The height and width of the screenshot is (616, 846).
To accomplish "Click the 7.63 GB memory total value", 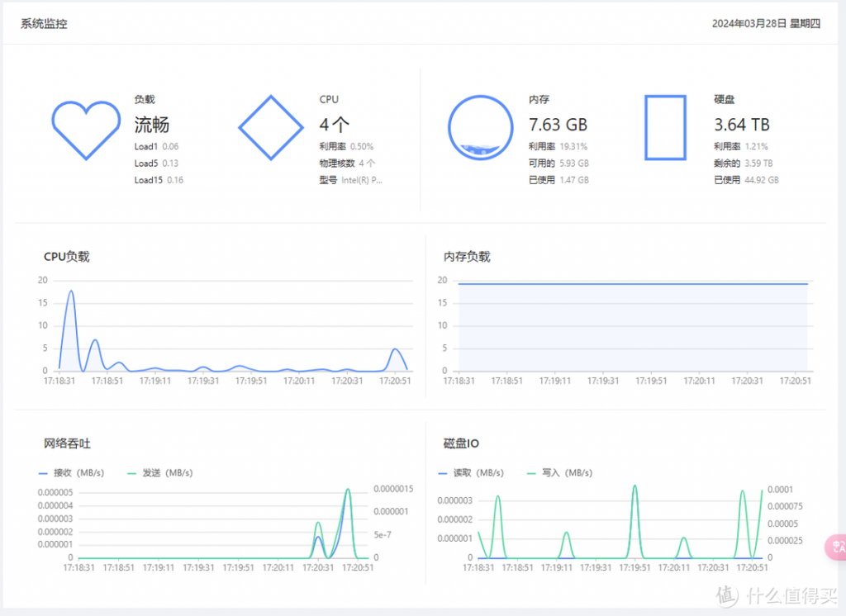I will tap(558, 125).
